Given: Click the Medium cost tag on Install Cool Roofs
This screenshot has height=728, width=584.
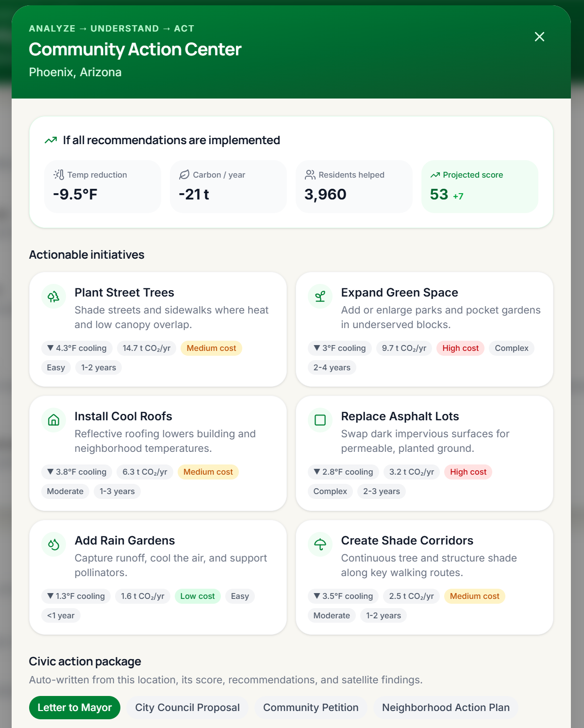Looking at the screenshot, I should [x=208, y=472].
